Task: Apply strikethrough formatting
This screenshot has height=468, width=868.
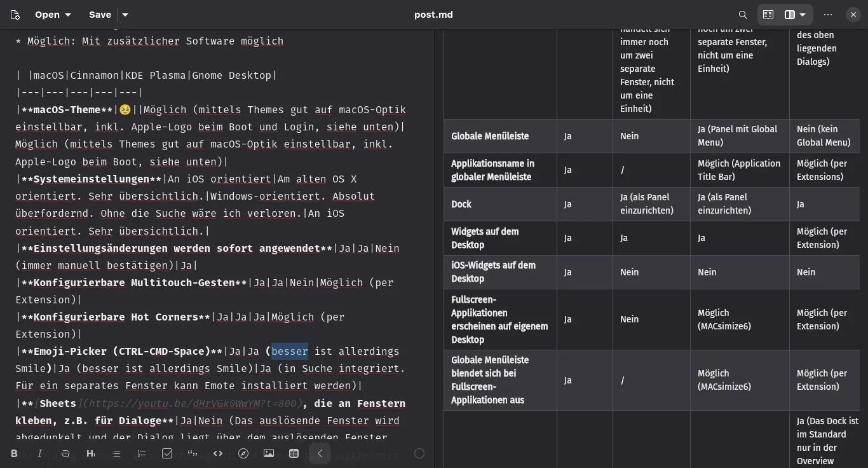Action: point(65,453)
